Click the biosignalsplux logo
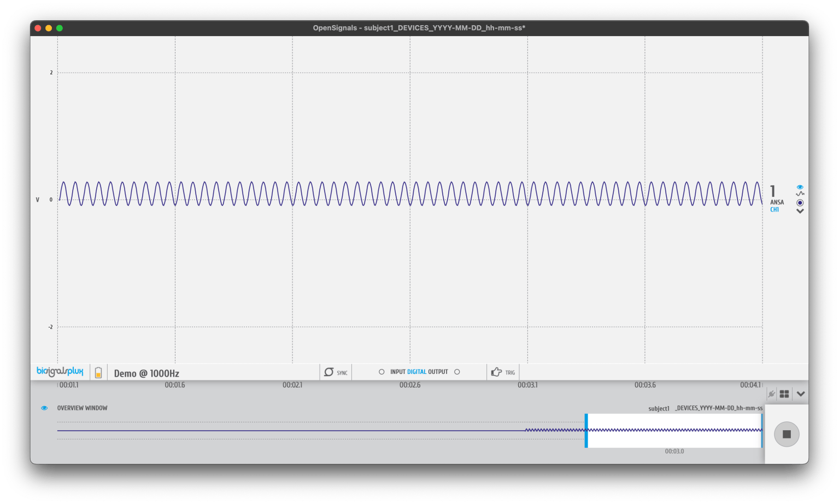 (x=60, y=371)
